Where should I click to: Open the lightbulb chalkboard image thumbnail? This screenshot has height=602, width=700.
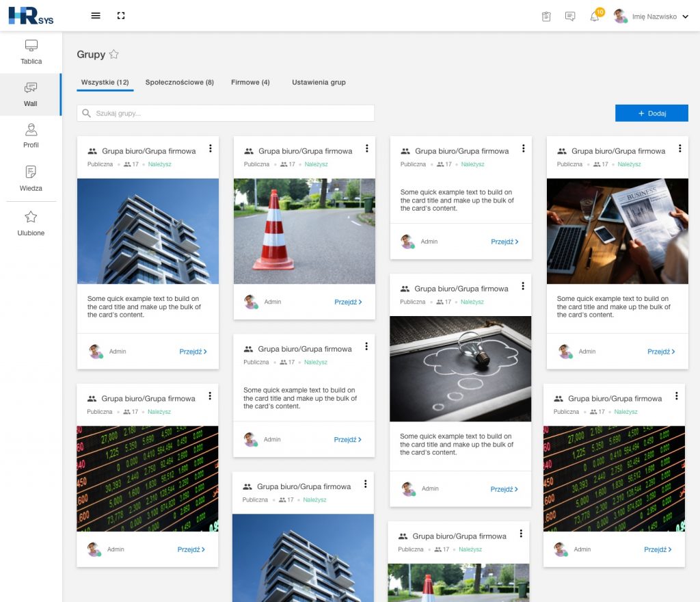(x=460, y=369)
